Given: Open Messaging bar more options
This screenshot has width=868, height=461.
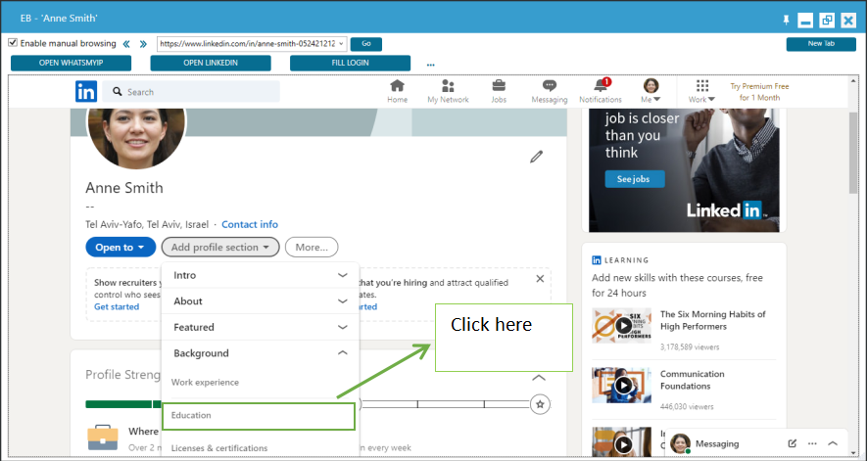Looking at the screenshot, I should [x=812, y=443].
